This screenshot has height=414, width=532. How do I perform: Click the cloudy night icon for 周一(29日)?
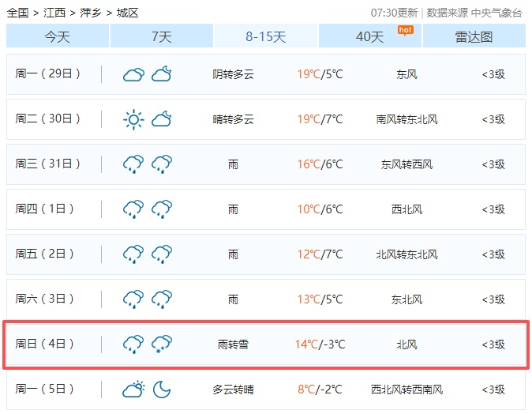pos(162,73)
